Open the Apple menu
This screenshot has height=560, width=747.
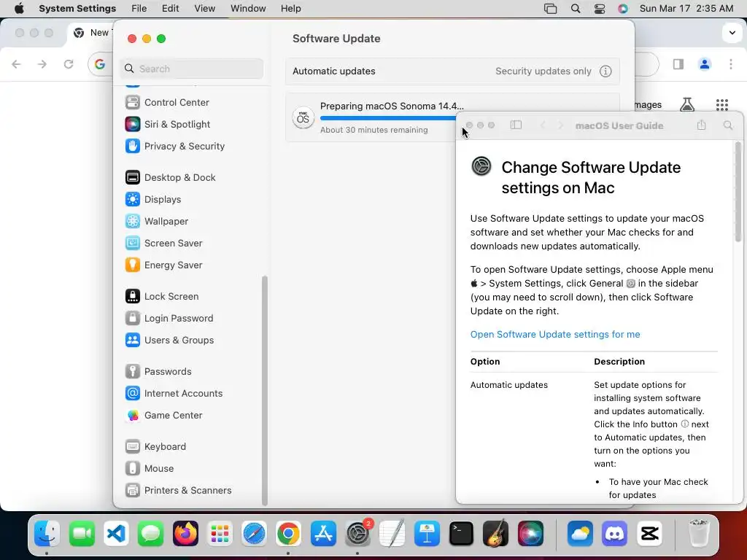[x=19, y=9]
